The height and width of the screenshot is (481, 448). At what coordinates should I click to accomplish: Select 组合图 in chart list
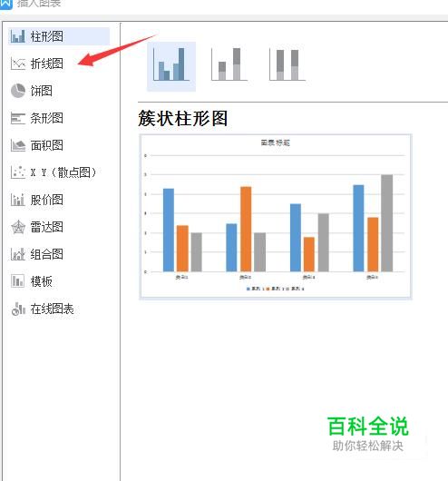click(46, 254)
